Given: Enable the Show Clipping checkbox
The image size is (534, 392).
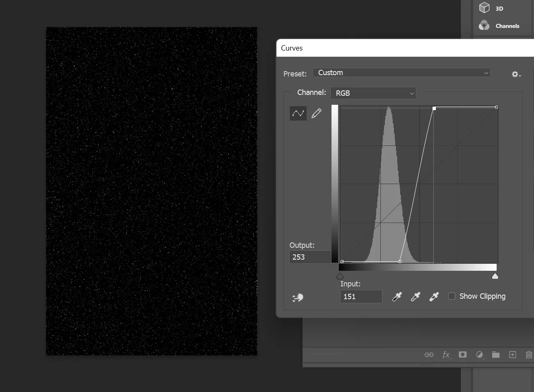Looking at the screenshot, I should [451, 296].
